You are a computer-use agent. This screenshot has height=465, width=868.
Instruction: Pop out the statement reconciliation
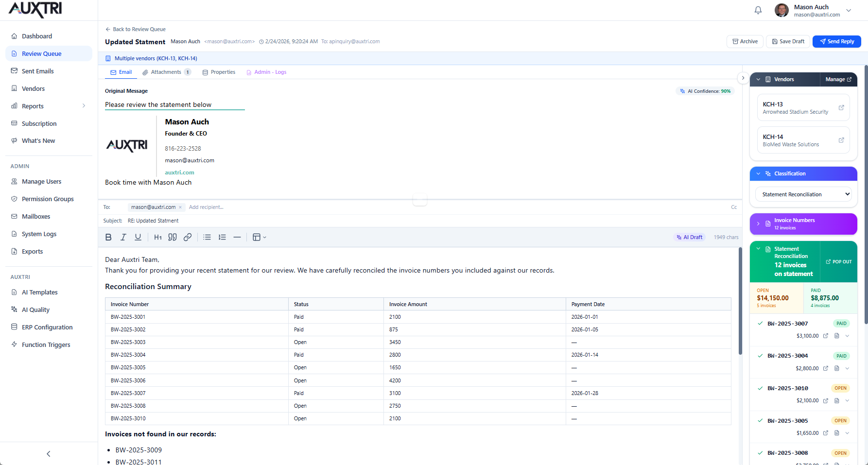838,261
